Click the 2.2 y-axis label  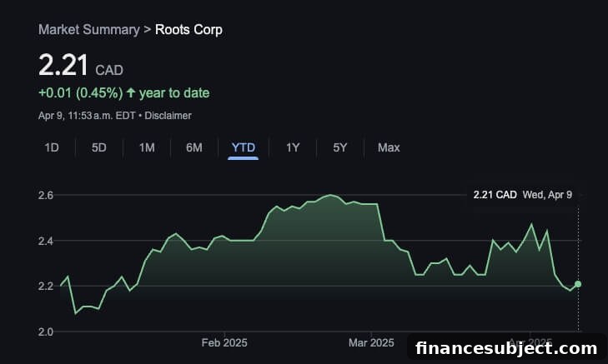click(46, 287)
